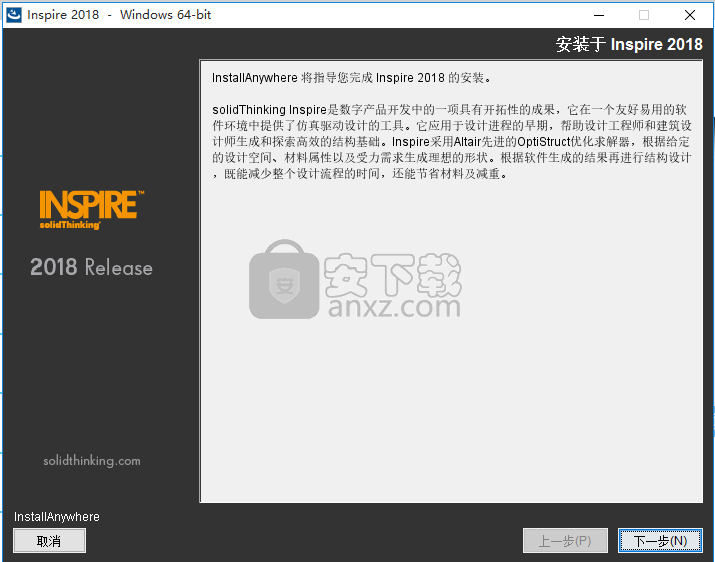Click the solidThinking Inspire description paragraph
Image resolution: width=715 pixels, height=562 pixels.
[451, 141]
